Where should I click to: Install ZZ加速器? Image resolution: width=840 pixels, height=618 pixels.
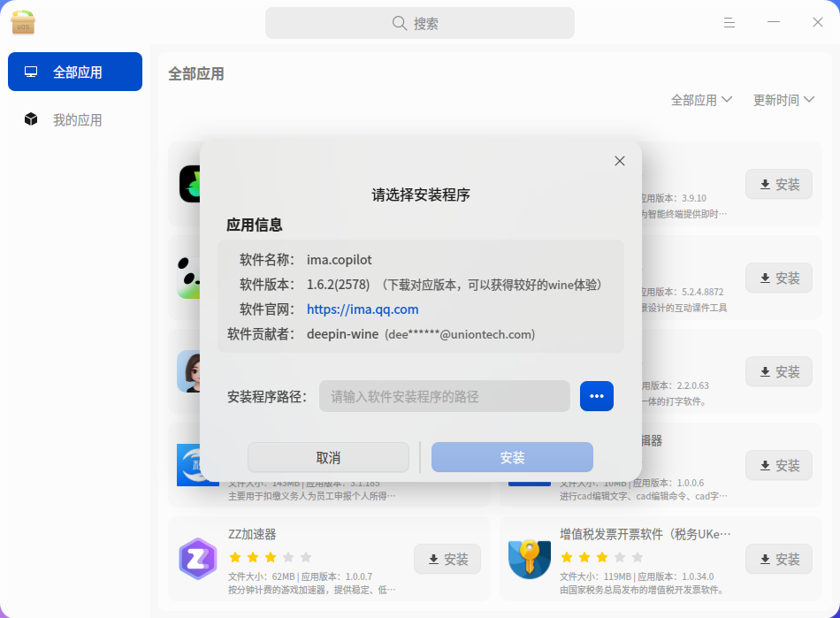point(447,559)
